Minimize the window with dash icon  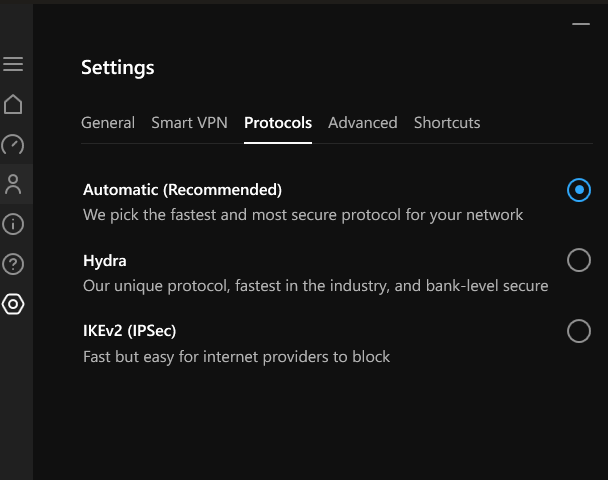click(578, 22)
